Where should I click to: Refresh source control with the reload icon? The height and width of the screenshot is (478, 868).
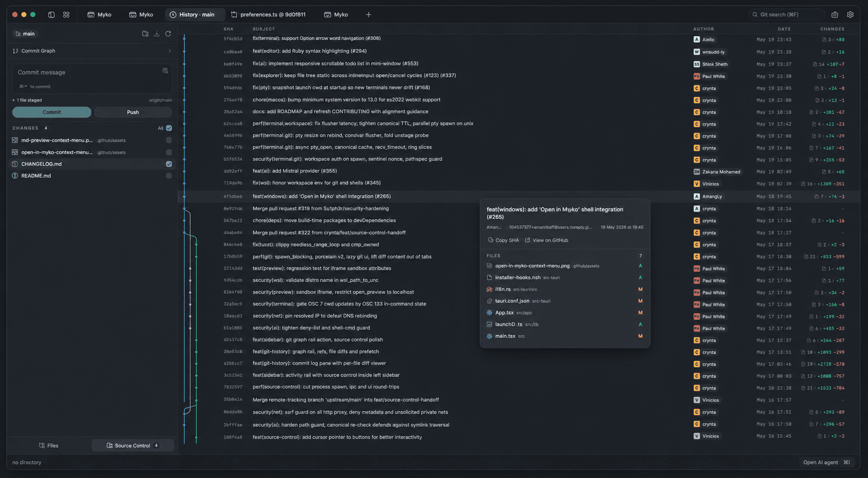[x=168, y=34]
